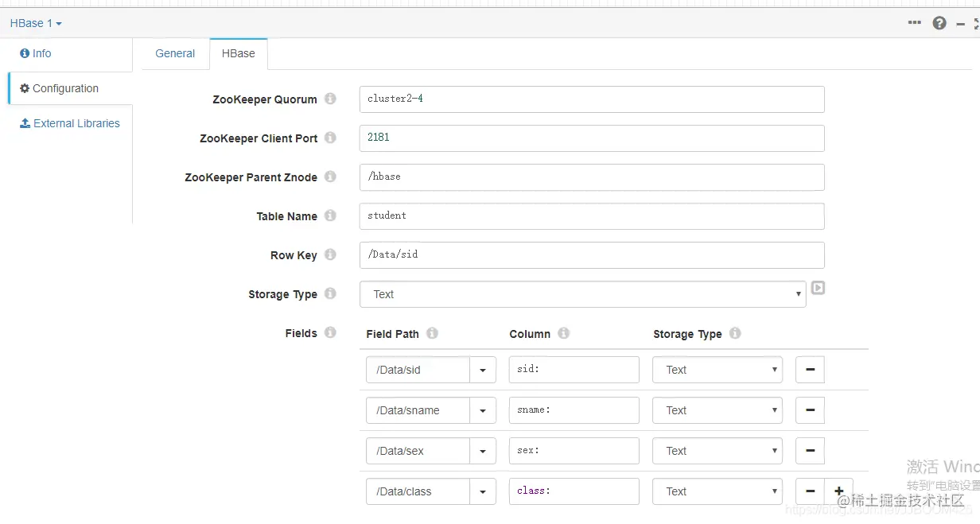Click the expression toggle icon beside Storage Type

click(x=818, y=289)
